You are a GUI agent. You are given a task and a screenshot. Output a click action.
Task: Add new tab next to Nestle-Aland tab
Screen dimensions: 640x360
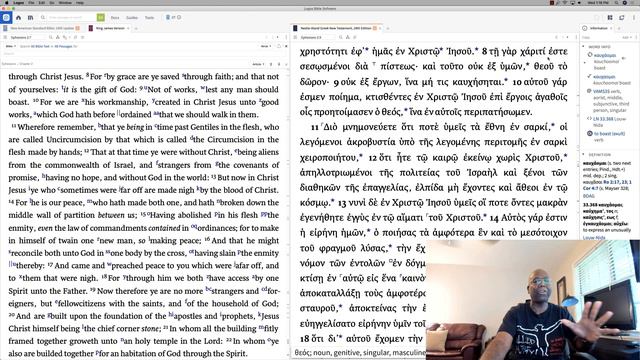387,28
